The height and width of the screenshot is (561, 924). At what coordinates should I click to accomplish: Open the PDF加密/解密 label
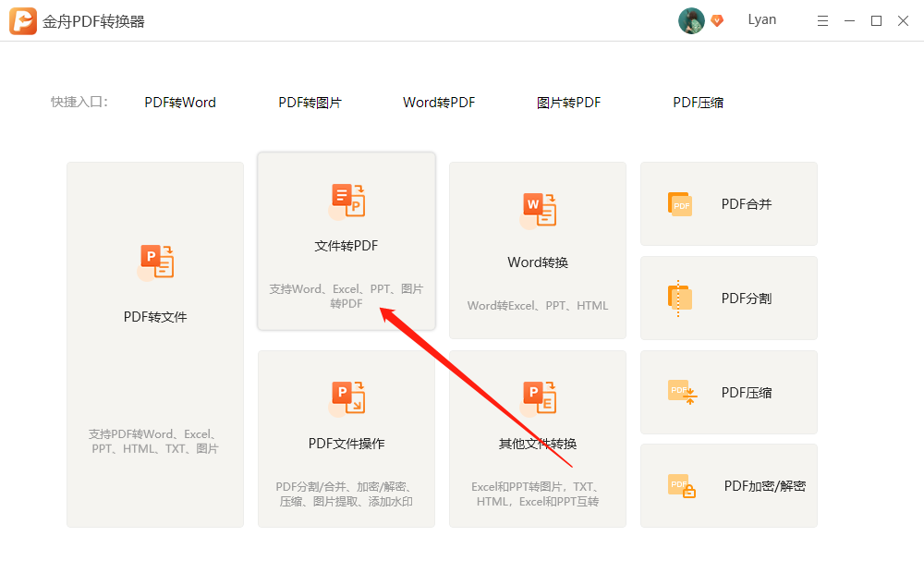point(765,486)
